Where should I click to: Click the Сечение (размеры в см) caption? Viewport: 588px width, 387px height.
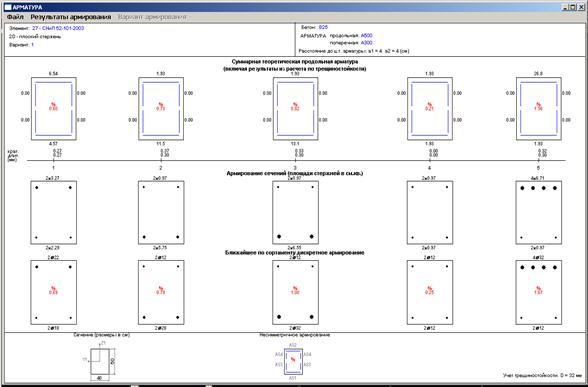pos(101,335)
